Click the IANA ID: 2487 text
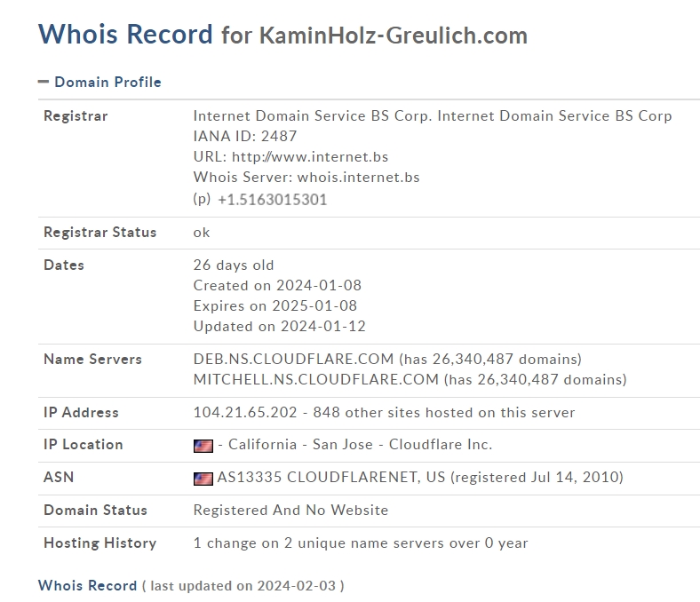 click(x=245, y=136)
